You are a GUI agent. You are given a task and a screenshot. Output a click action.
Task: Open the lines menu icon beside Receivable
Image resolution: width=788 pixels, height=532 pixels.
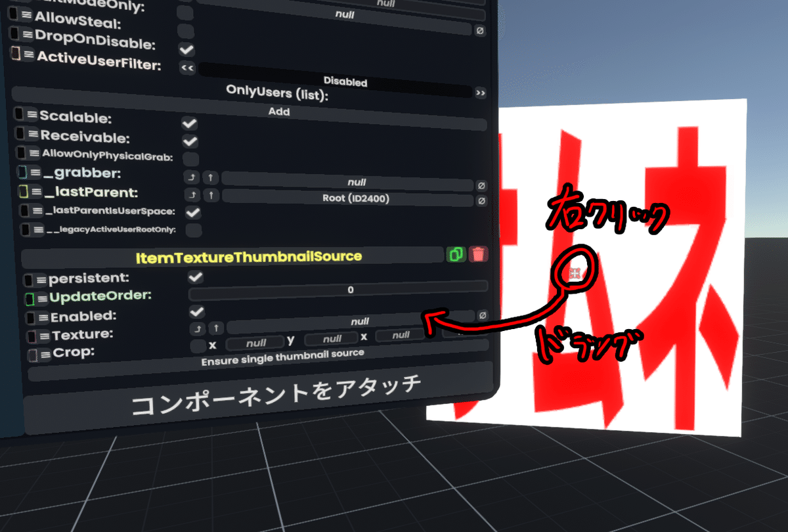[x=32, y=135]
